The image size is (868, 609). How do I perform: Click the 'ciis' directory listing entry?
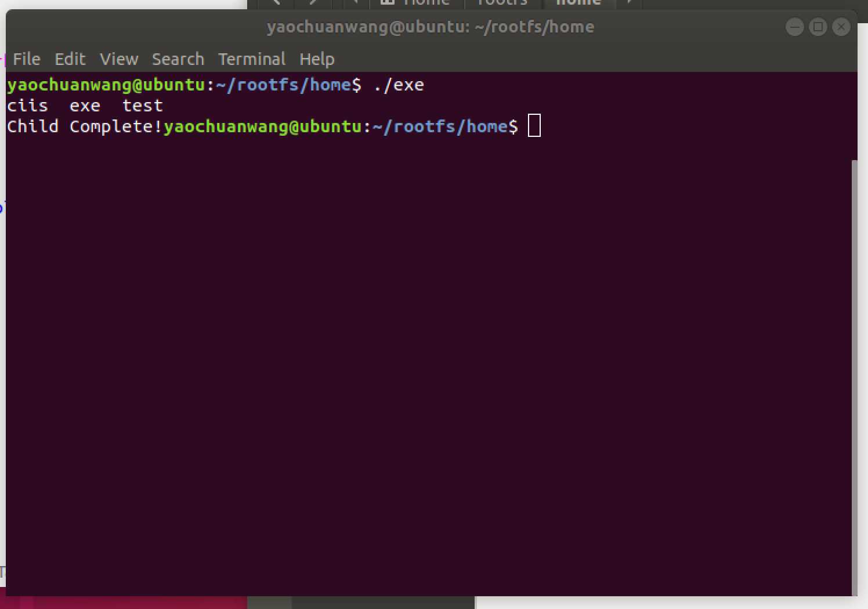click(28, 106)
